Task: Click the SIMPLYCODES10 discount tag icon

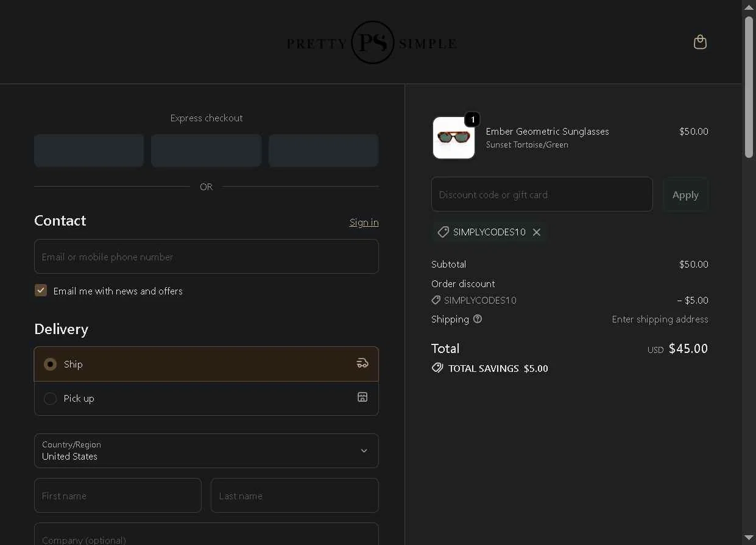Action: pyautogui.click(x=443, y=232)
